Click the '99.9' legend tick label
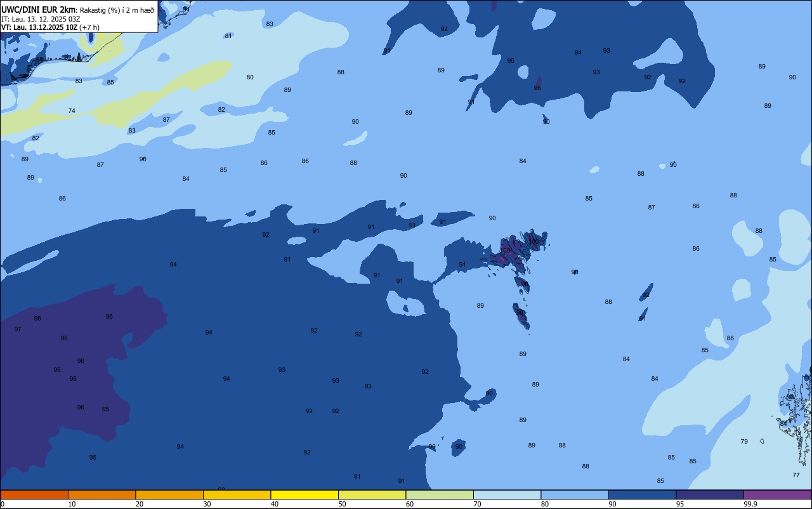 [x=750, y=504]
